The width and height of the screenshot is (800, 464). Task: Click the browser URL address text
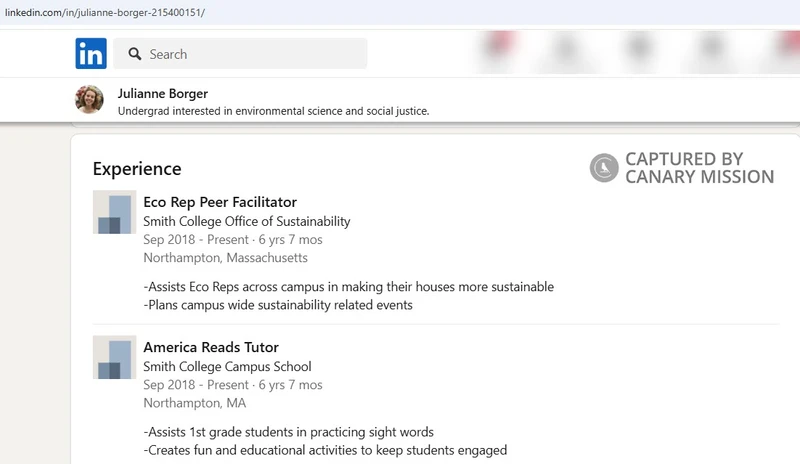(x=105, y=12)
